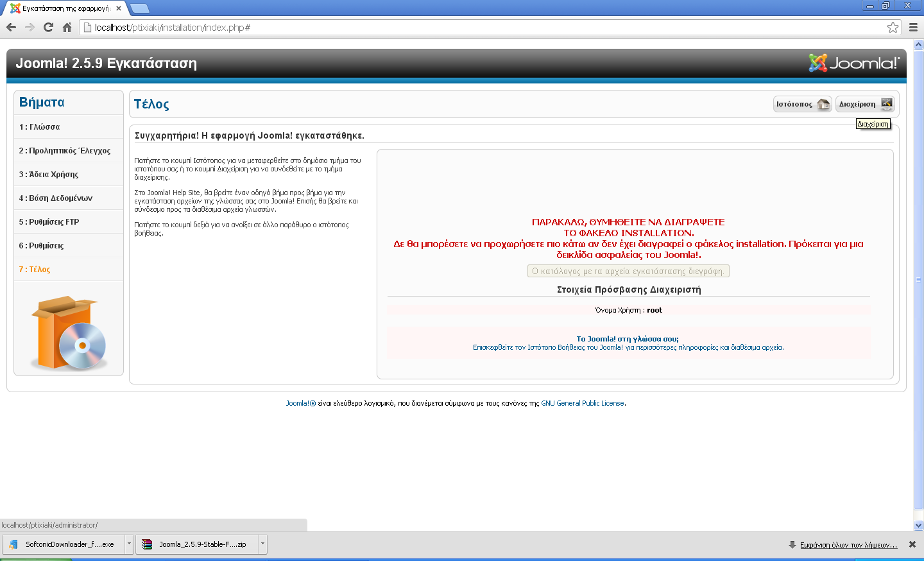The image size is (924, 561).
Task: Go to step 4: Βάση Δεδομένων
Action: (x=69, y=198)
